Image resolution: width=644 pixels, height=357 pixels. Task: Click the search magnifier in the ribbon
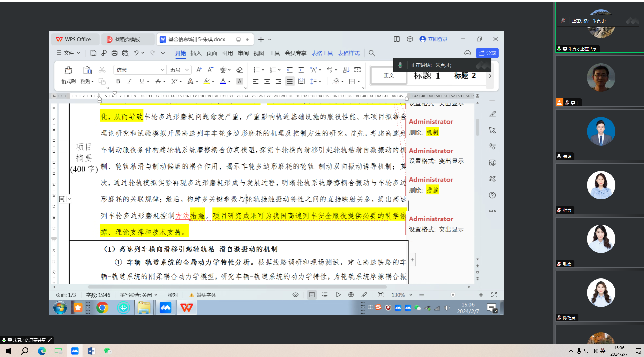click(x=372, y=53)
